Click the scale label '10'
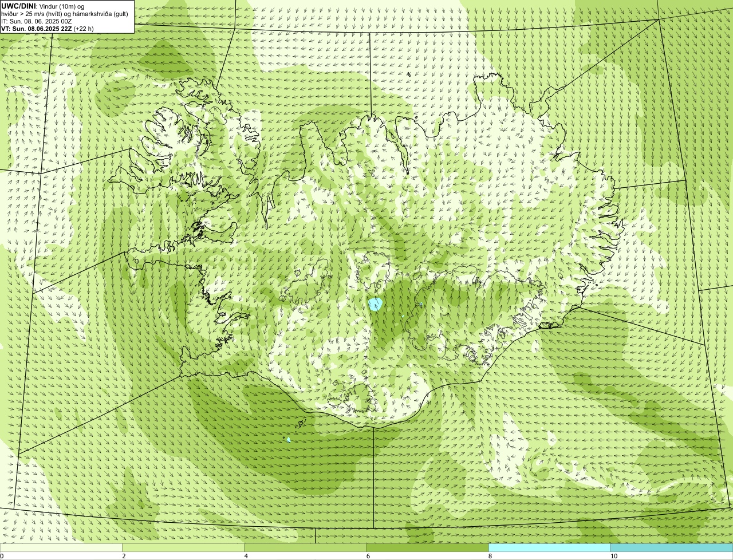This screenshot has width=733, height=560. (x=613, y=556)
